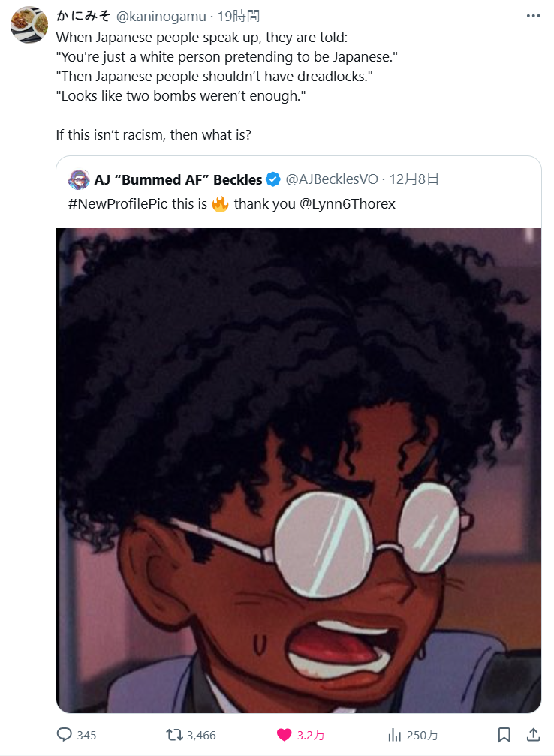Click the 12月8日 date of quoted tweet

click(x=414, y=179)
